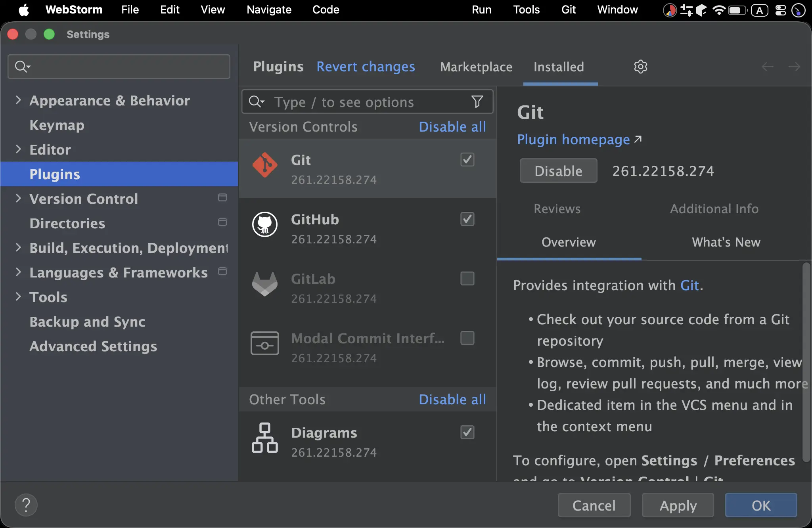
Task: Open the Code menu
Action: tap(326, 10)
